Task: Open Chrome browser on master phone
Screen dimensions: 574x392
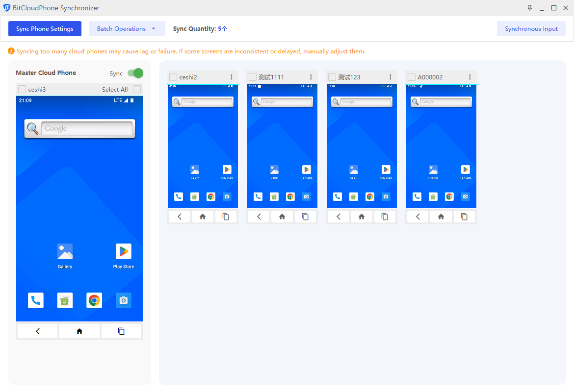Action: coord(94,300)
